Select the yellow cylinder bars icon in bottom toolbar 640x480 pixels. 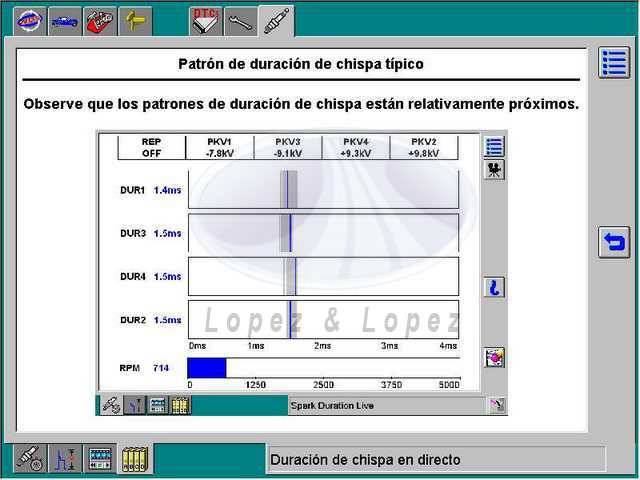pos(135,458)
